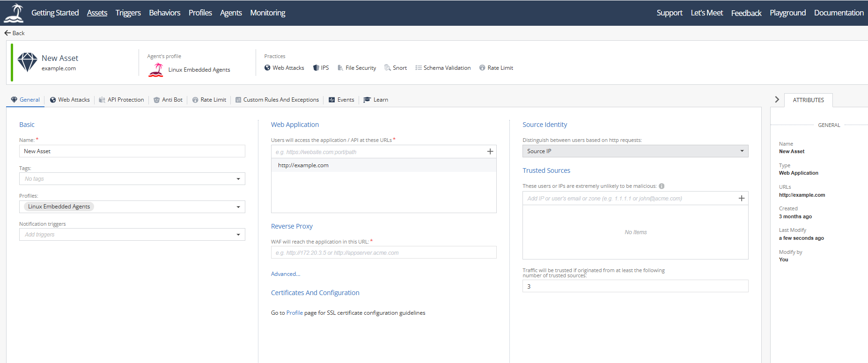Click the info icon beside trusted sources label
868x363 pixels.
point(662,186)
